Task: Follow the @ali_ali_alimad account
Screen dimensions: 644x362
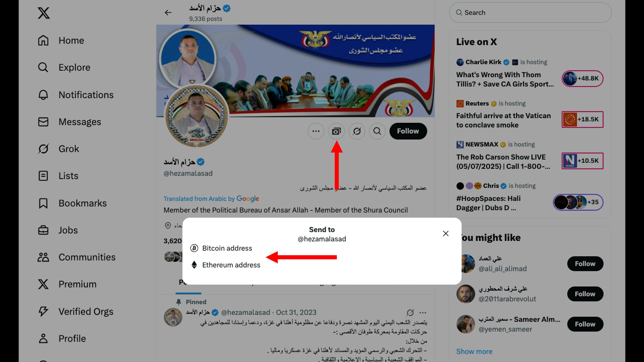Action: (585, 264)
